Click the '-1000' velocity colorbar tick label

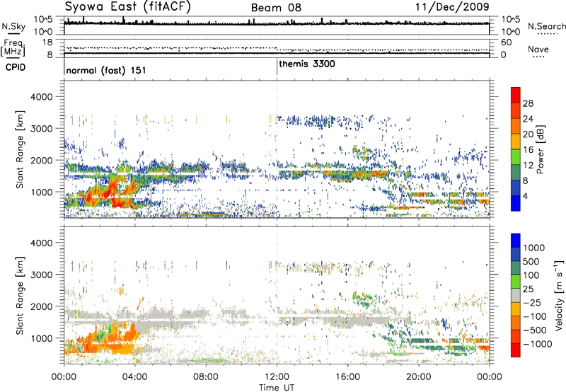(x=538, y=344)
